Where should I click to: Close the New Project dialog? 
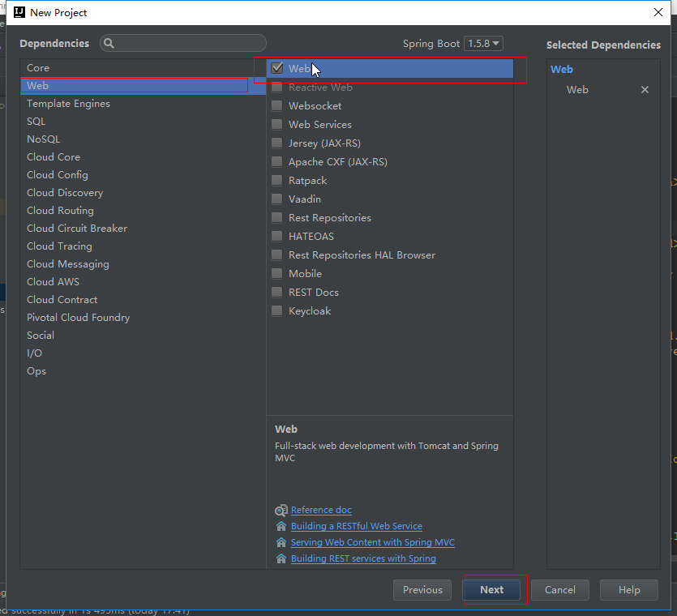(658, 12)
